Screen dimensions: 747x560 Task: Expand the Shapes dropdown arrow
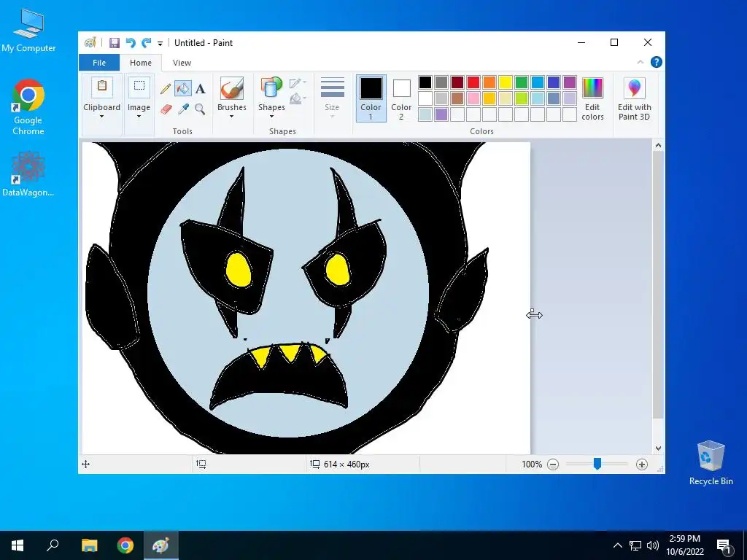(x=271, y=117)
